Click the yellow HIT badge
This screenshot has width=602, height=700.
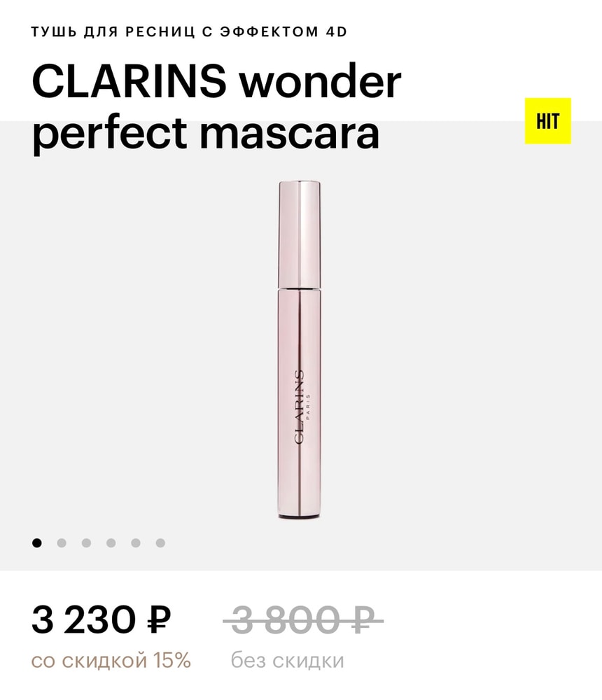point(547,121)
